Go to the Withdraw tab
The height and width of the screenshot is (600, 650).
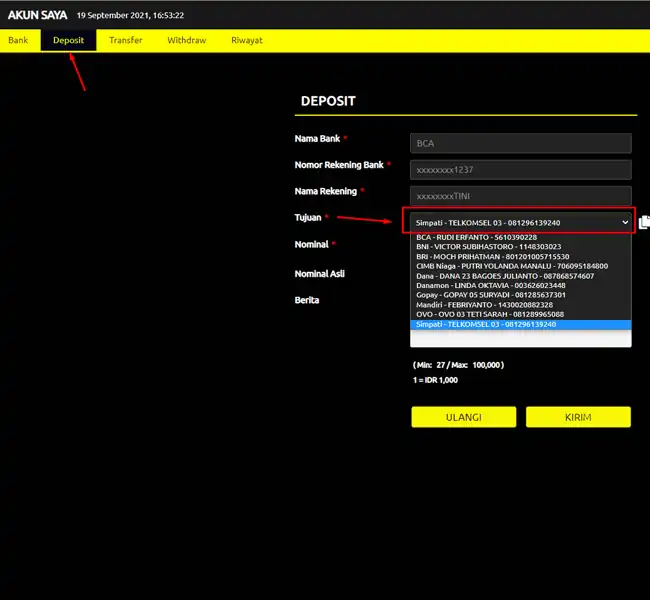pyautogui.click(x=187, y=40)
